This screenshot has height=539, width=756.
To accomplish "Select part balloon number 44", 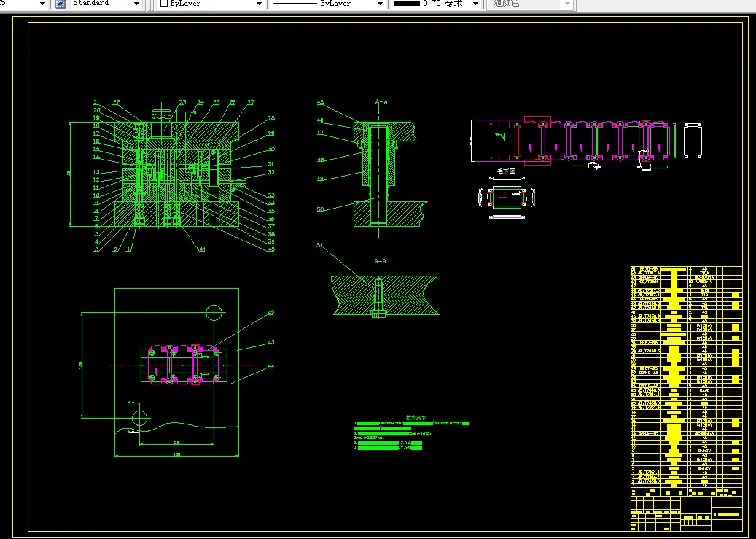I will [270, 366].
